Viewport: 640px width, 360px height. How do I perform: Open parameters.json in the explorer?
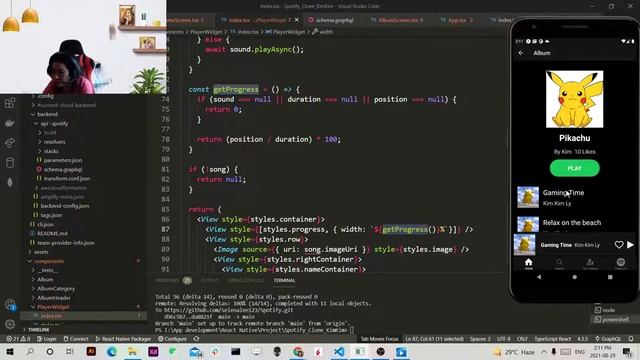[x=63, y=160]
